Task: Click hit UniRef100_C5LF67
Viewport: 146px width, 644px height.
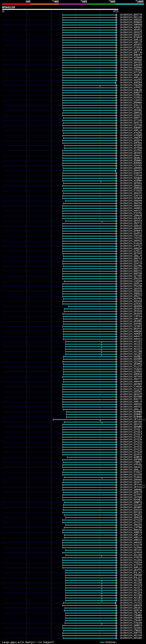Action: coord(131,613)
